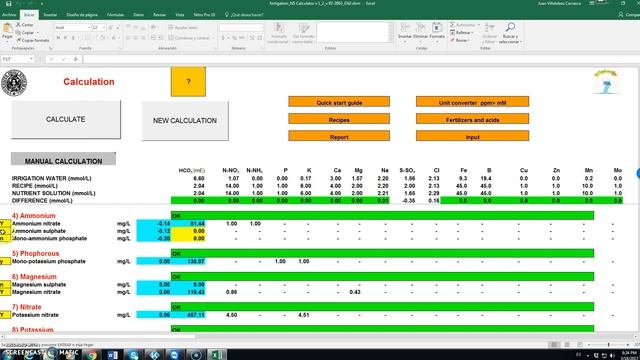
Task: Click the Compartir share icon
Action: click(x=621, y=14)
